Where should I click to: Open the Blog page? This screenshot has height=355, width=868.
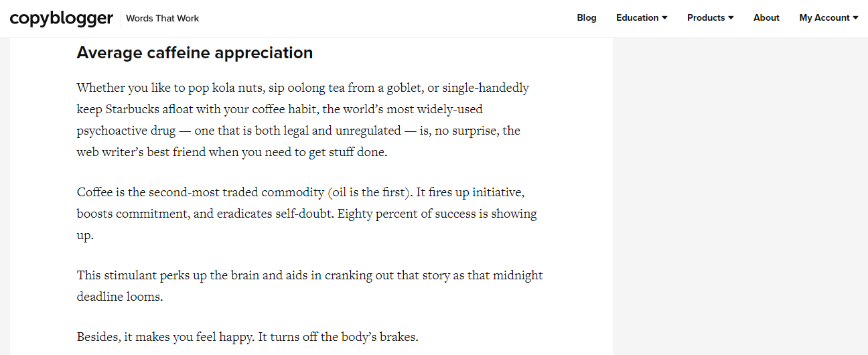click(587, 18)
